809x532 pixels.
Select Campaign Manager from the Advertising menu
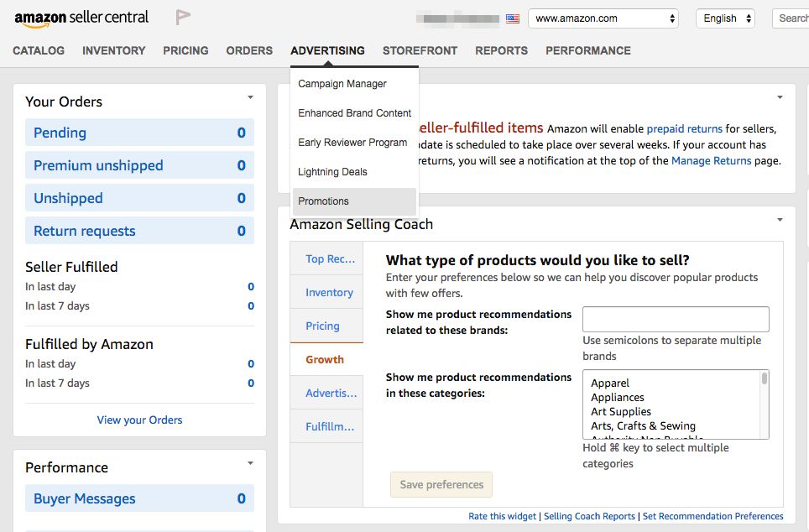(342, 83)
